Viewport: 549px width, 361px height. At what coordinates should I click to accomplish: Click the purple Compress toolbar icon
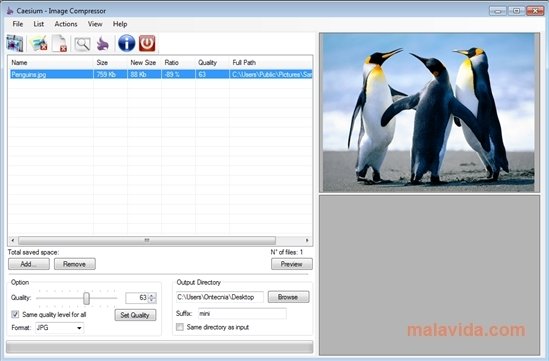[x=103, y=44]
